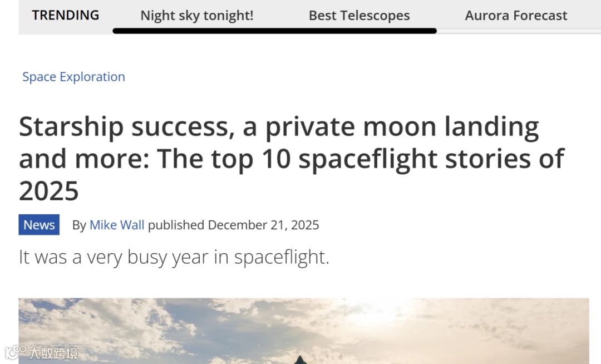Click the TRENDING label
601x364 pixels.
tap(66, 15)
